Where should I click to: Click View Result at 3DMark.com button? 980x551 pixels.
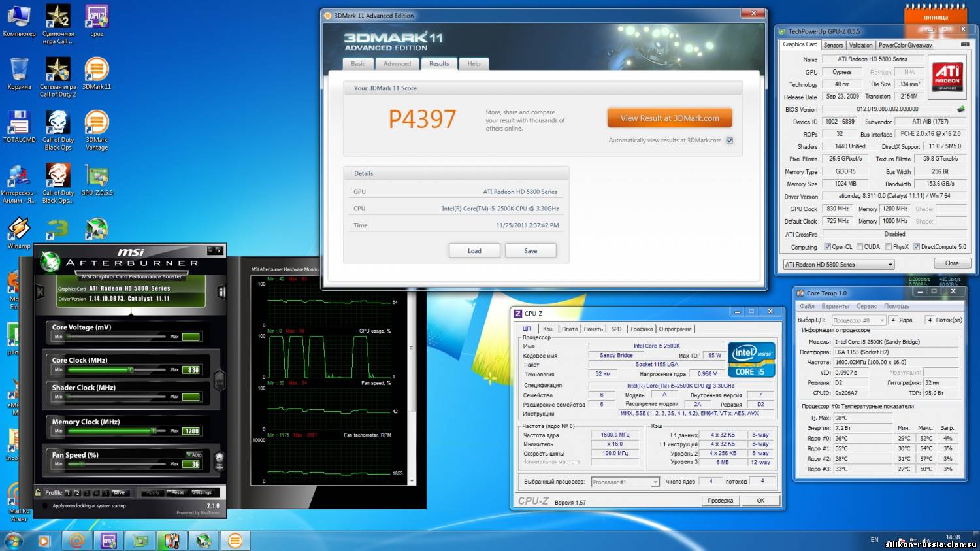pyautogui.click(x=670, y=118)
